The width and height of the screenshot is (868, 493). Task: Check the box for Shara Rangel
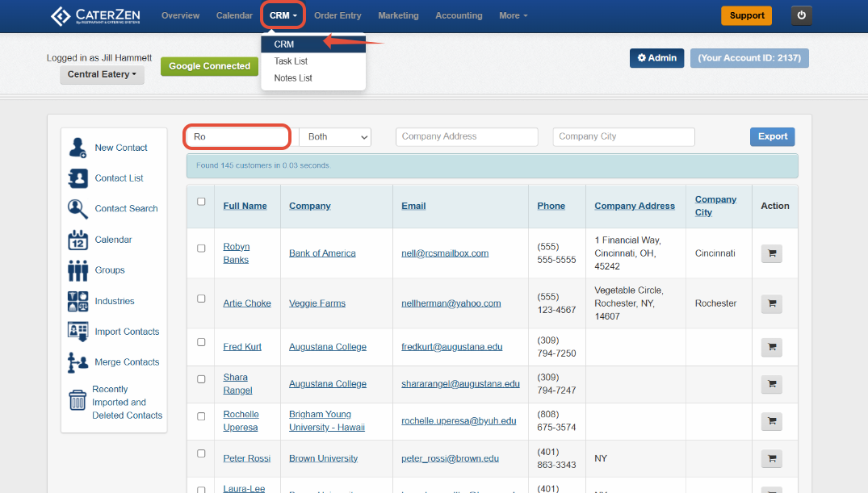point(202,379)
